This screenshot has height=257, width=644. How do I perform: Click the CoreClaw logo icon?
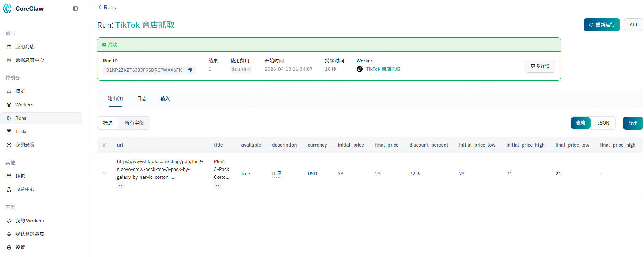(7, 9)
